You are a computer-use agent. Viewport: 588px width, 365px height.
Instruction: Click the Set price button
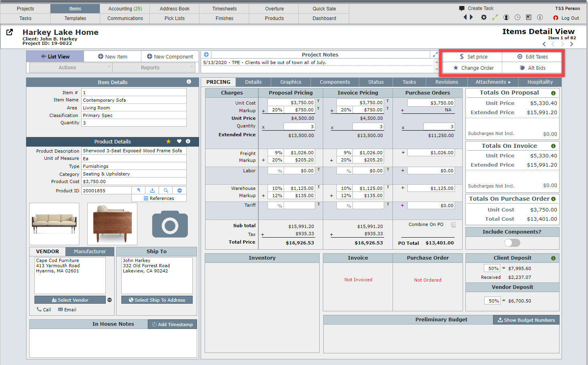[x=473, y=57]
